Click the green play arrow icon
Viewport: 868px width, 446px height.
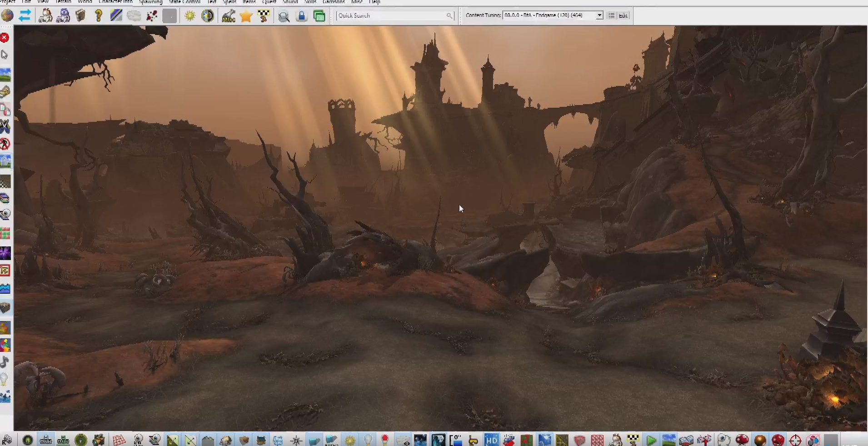click(651, 440)
